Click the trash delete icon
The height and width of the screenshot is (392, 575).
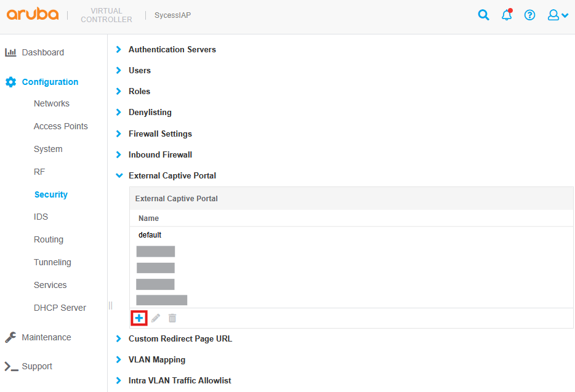[x=172, y=318]
